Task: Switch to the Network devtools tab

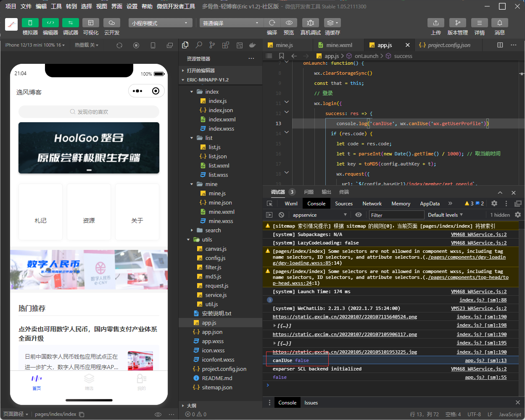Action: (x=372, y=203)
